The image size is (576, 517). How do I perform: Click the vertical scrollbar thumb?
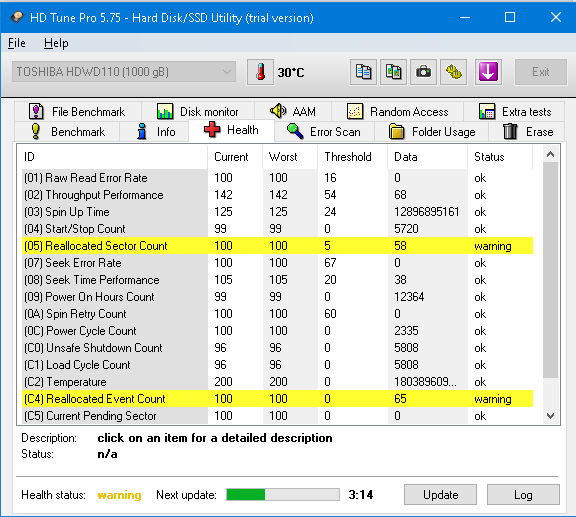pos(550,270)
